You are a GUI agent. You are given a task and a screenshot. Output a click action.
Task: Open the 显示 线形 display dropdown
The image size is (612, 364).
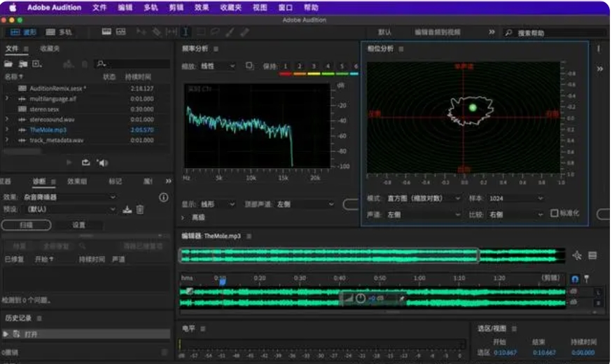pyautogui.click(x=217, y=204)
